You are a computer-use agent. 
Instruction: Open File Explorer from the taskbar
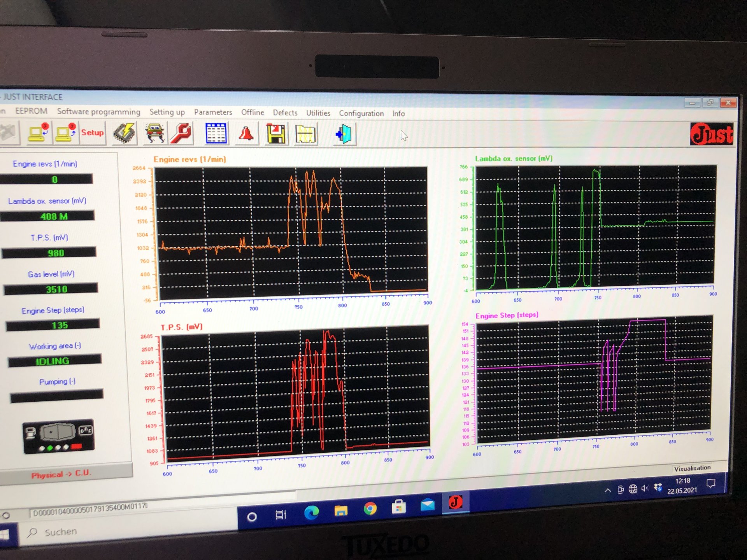coord(341,511)
